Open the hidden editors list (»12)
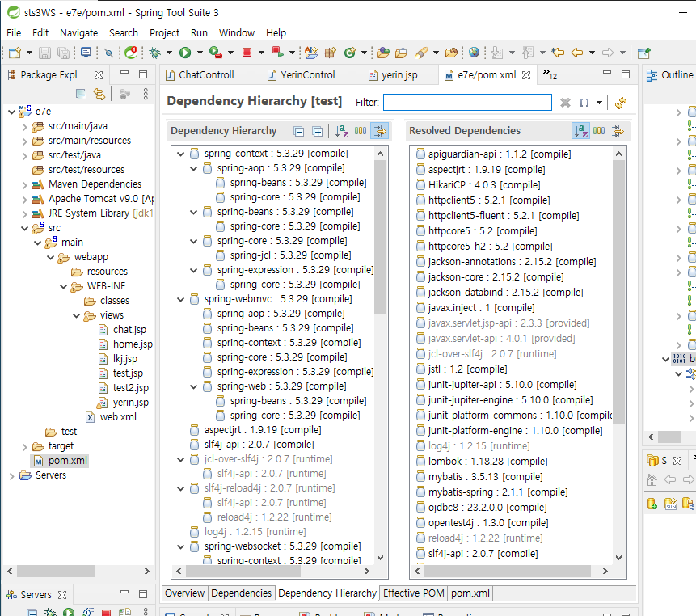The image size is (696, 616). [x=550, y=74]
